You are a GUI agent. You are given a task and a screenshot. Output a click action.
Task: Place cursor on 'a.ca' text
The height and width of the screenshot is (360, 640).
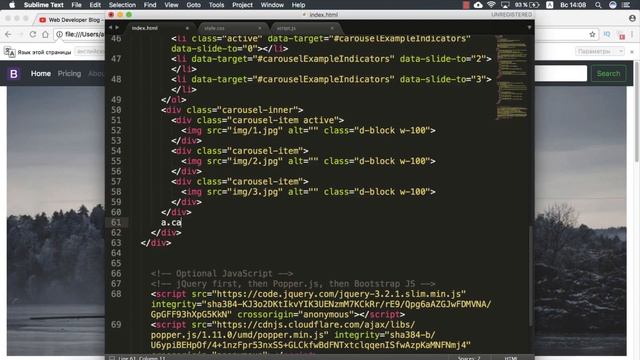171,222
